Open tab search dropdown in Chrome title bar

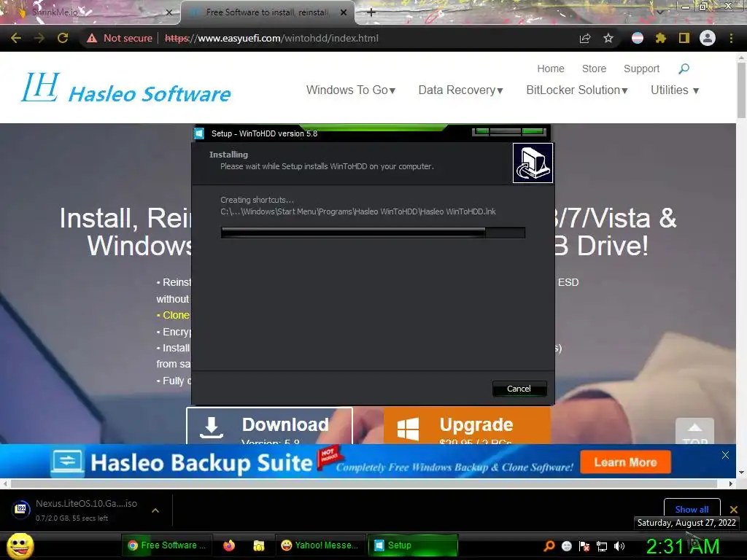tap(659, 12)
